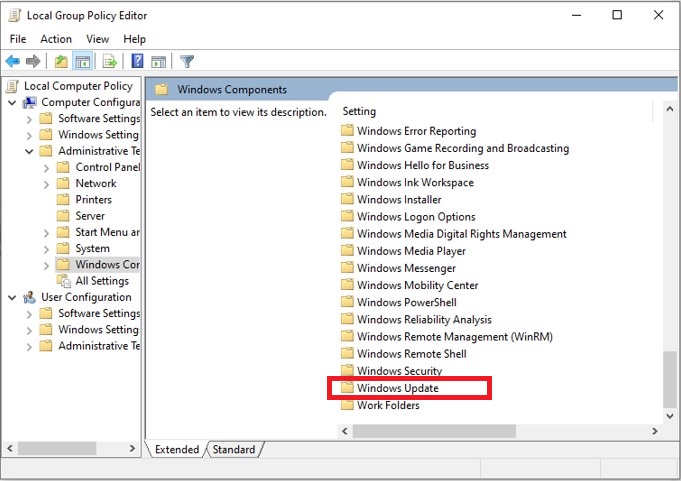Click the Computer Configuration computer icon
Screen dimensions: 681x481
coord(30,102)
